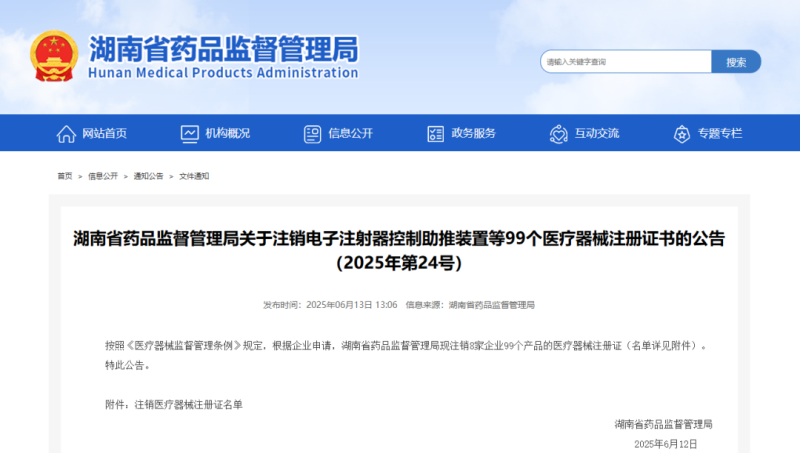
Task: Go to 首页 in the breadcrumb
Action: coord(64,176)
